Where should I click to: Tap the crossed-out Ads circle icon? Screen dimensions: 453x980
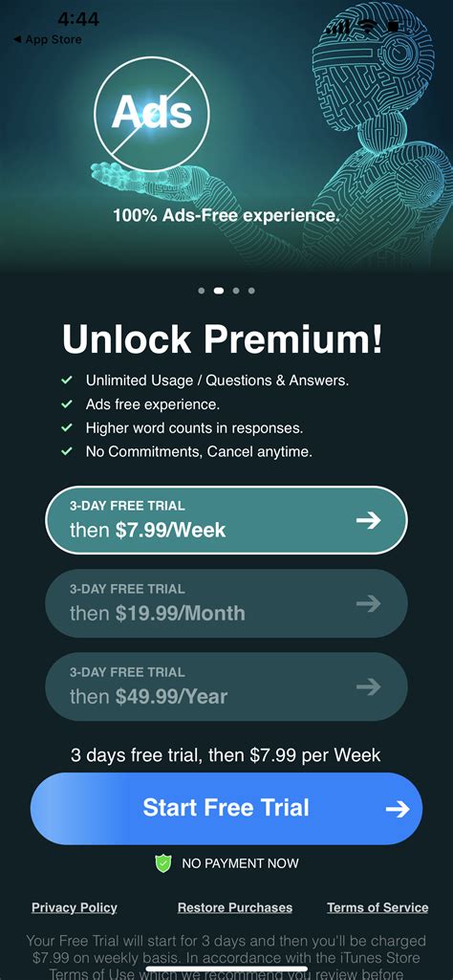coord(151,113)
